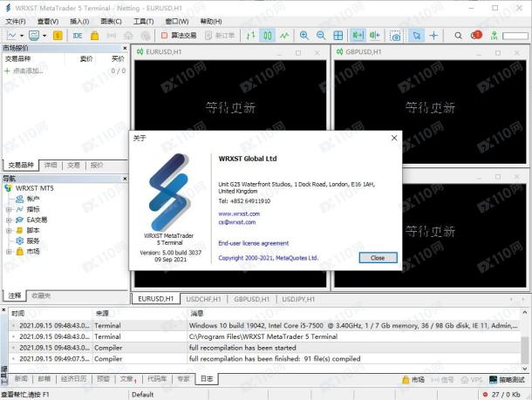The height and width of the screenshot is (400, 532).
Task: Open the 插入(I) menu
Action: coord(79,22)
